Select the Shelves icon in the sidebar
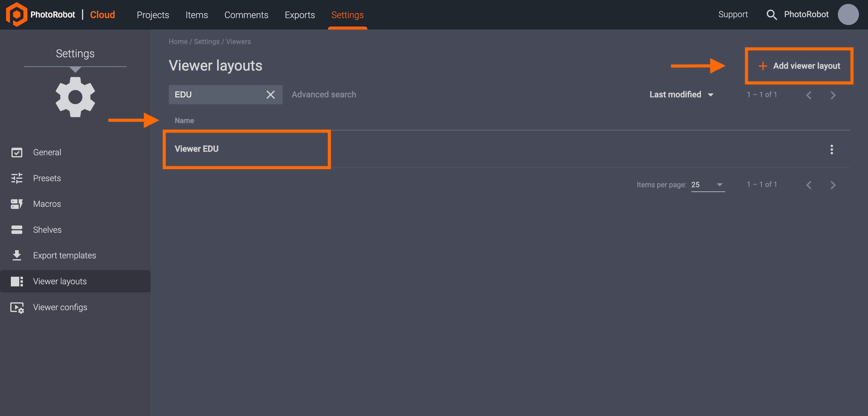The width and height of the screenshot is (868, 416). pyautogui.click(x=17, y=230)
